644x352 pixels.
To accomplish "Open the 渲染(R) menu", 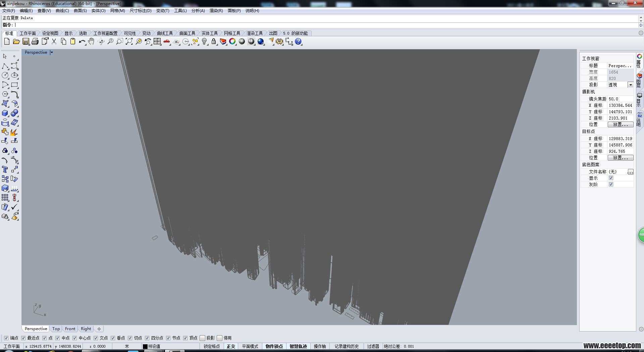I will click(216, 10).
